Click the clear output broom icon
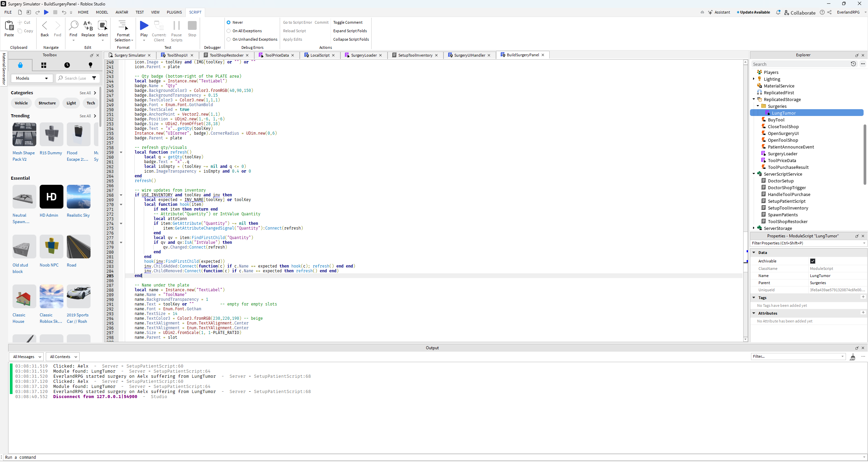Viewport: 868px width, 472px height. point(853,357)
